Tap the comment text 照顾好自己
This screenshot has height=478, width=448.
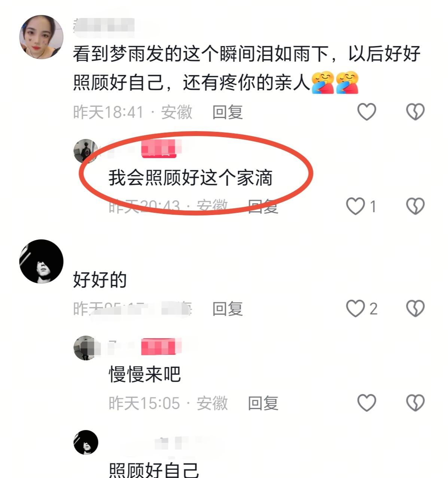click(154, 469)
